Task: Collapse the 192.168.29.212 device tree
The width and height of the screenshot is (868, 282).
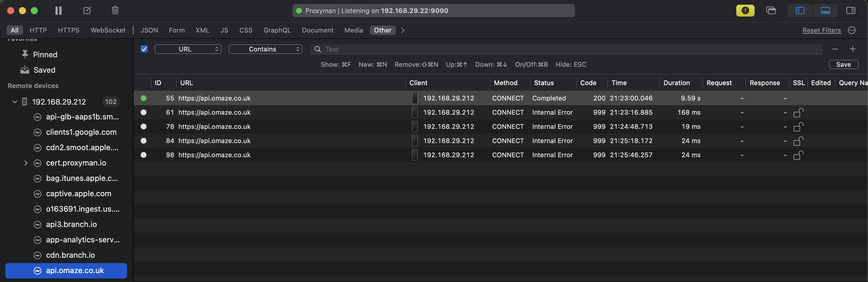Action: (14, 101)
